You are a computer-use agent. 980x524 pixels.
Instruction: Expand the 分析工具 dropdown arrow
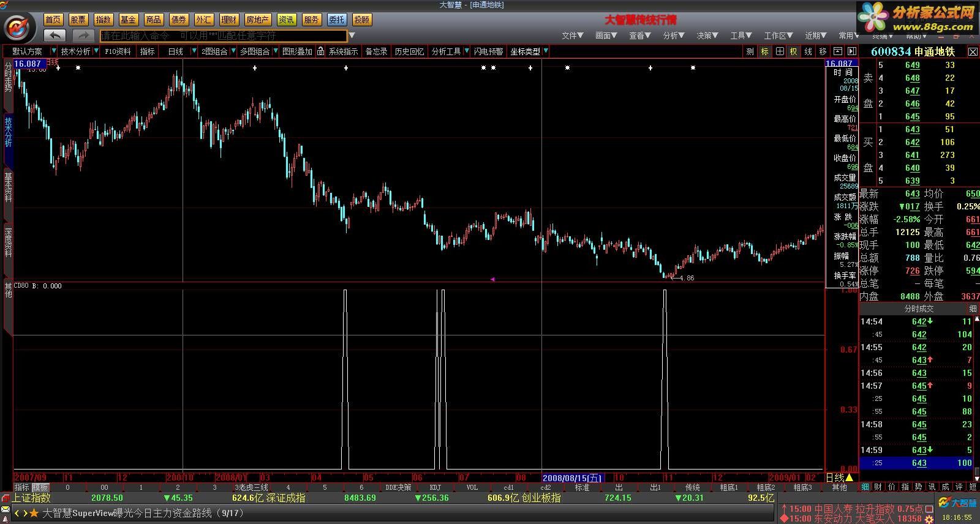tap(467, 51)
